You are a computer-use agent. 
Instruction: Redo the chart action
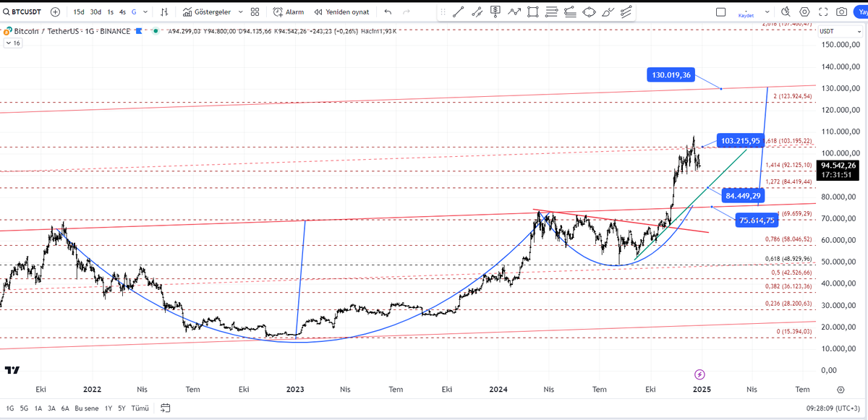(407, 12)
